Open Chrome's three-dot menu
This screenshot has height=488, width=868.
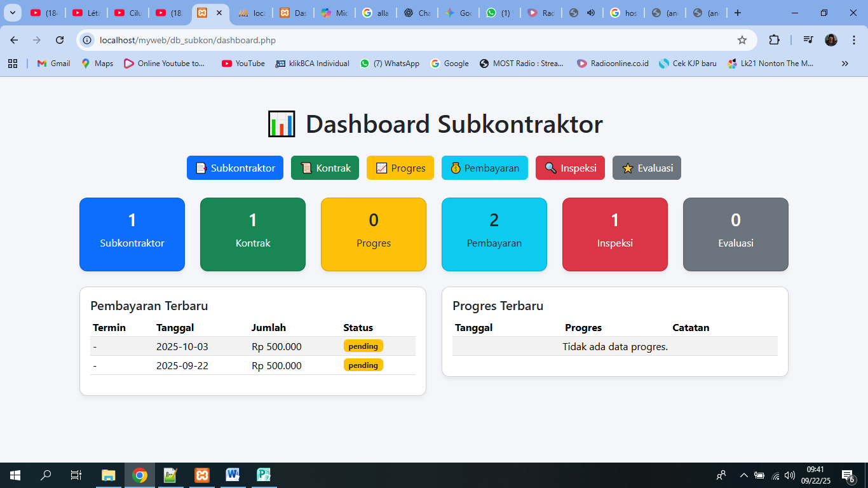coord(853,40)
